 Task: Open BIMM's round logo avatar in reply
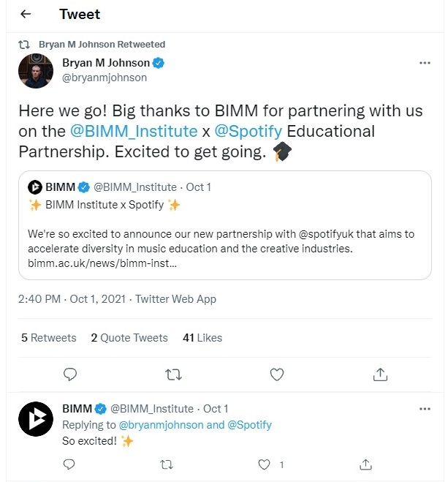tap(34, 419)
